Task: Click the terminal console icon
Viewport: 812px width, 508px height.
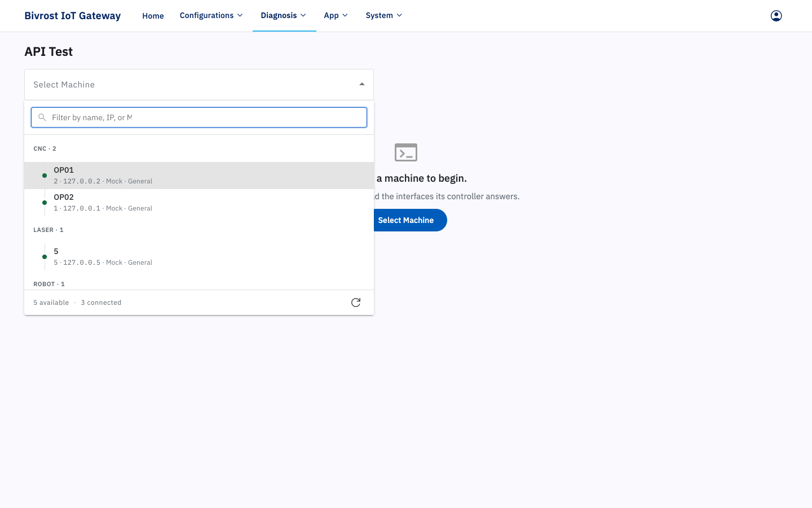Action: [x=406, y=152]
